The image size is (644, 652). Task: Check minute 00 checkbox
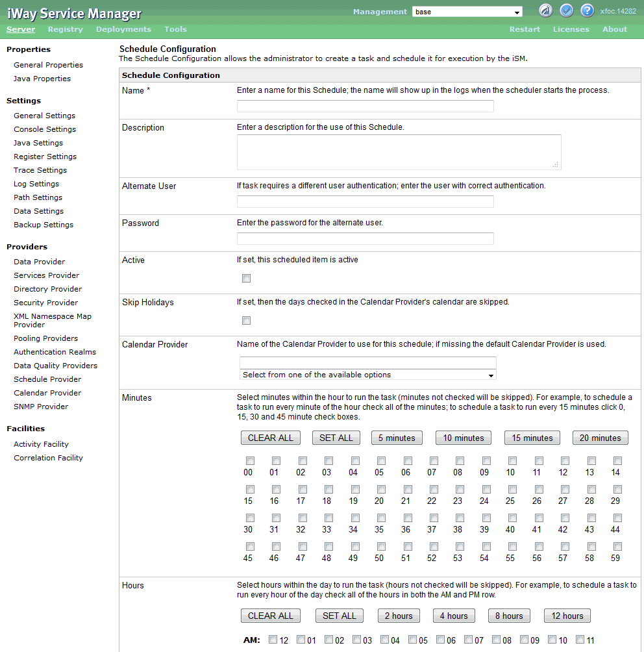coord(250,460)
